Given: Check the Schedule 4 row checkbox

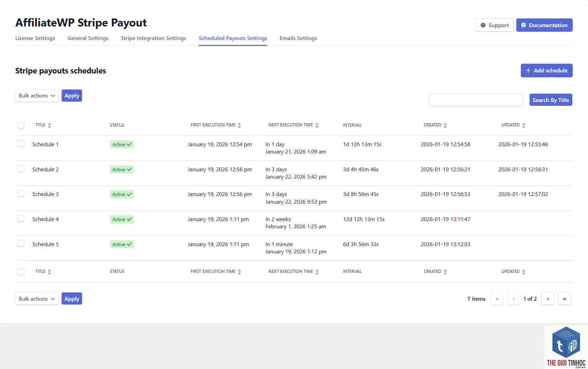Looking at the screenshot, I should tap(21, 218).
